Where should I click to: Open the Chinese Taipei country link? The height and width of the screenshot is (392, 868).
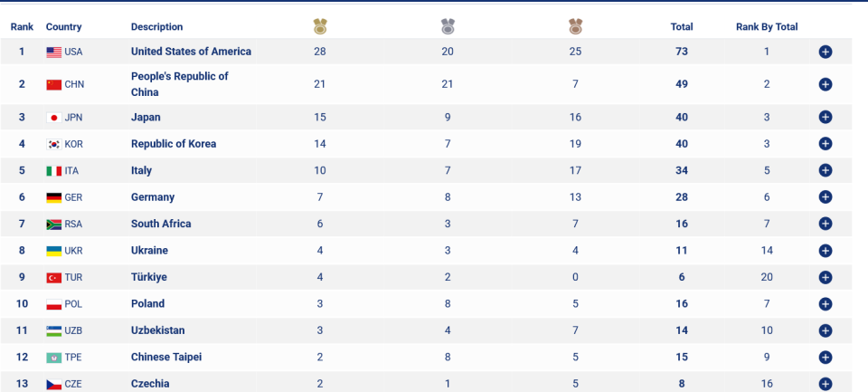[x=166, y=357]
